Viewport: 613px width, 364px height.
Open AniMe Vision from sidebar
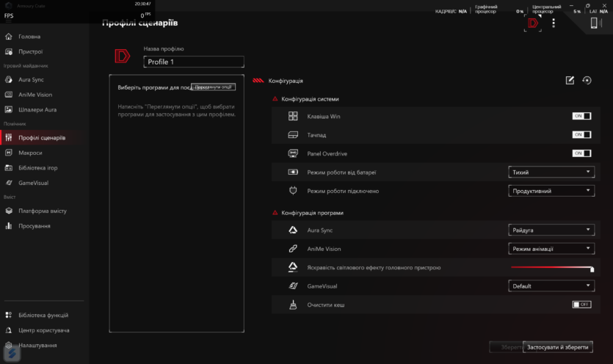pos(35,95)
